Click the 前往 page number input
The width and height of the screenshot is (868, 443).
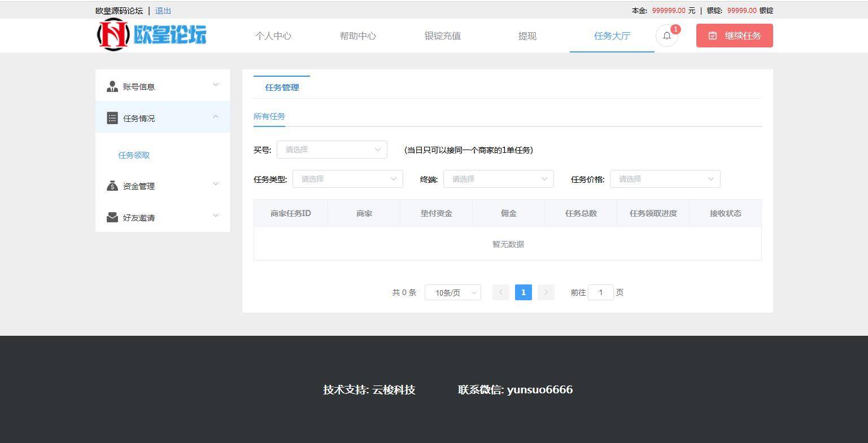pyautogui.click(x=600, y=292)
